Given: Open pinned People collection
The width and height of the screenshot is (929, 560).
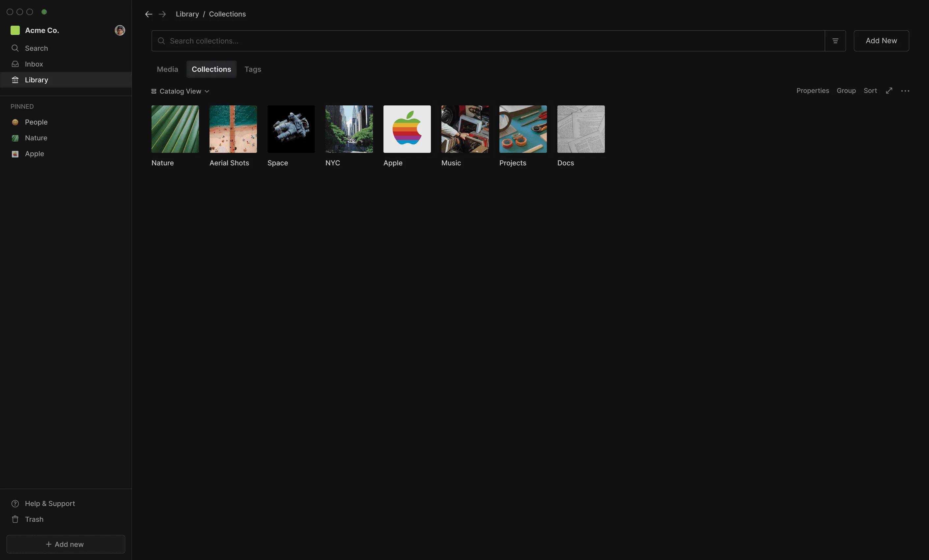Looking at the screenshot, I should pos(66,122).
